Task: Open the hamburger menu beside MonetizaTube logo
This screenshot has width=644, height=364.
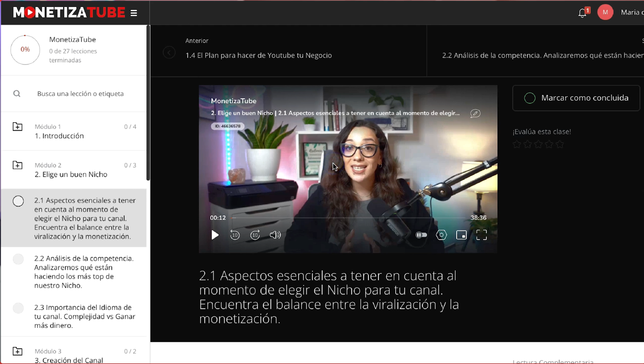Action: 134,12
